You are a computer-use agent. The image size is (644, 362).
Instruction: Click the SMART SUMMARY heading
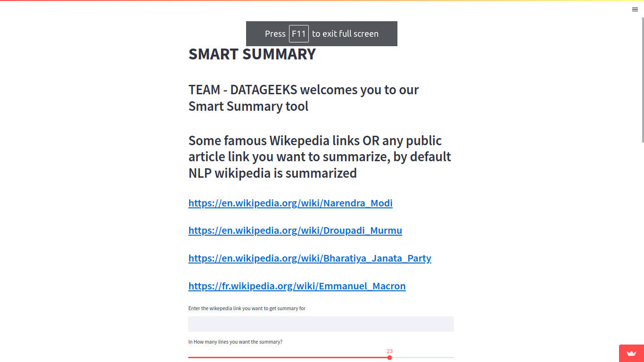tap(252, 54)
